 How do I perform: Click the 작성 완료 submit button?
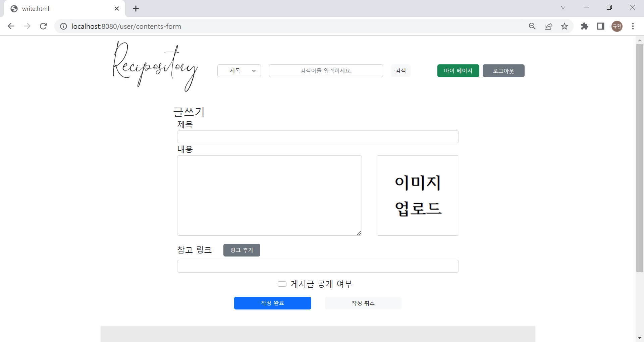272,303
